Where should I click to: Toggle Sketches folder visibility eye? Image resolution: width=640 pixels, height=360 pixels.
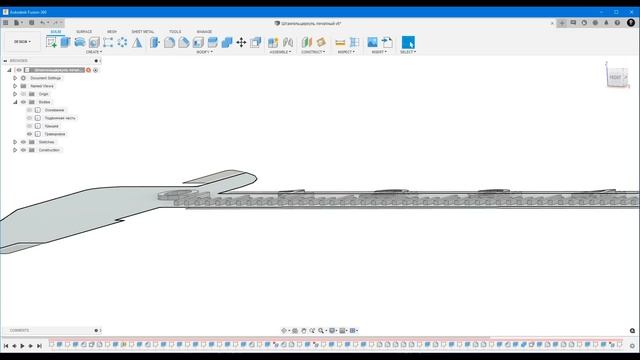(23, 142)
